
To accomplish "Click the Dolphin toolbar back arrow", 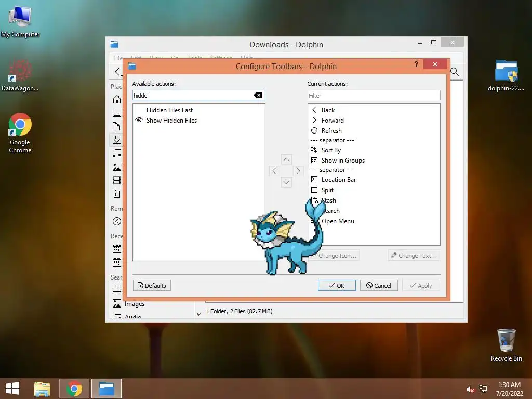I will tap(117, 72).
